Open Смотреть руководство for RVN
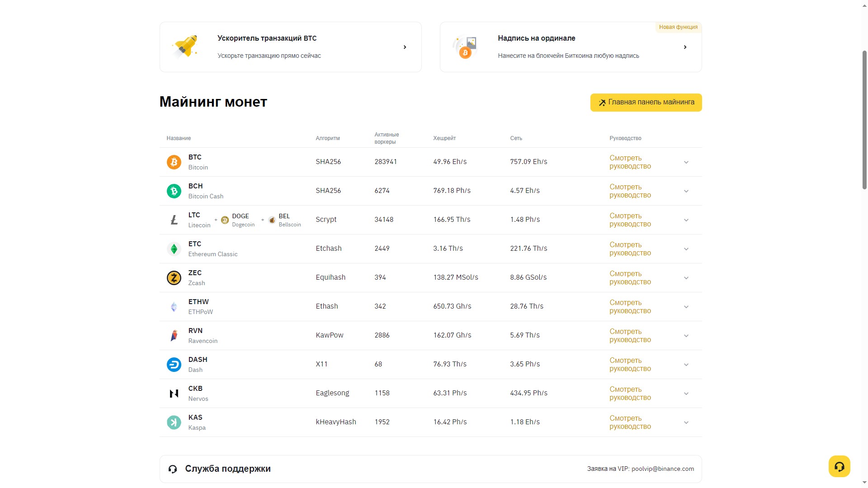Viewport: 868px width, 488px height. pyautogui.click(x=630, y=336)
